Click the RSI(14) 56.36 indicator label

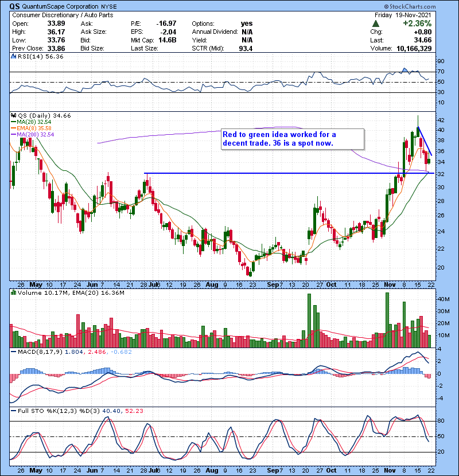pos(40,56)
